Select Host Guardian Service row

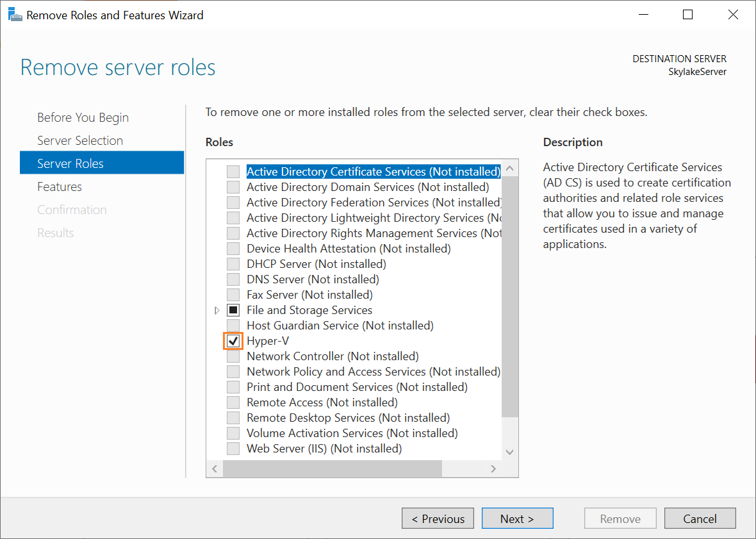click(340, 326)
